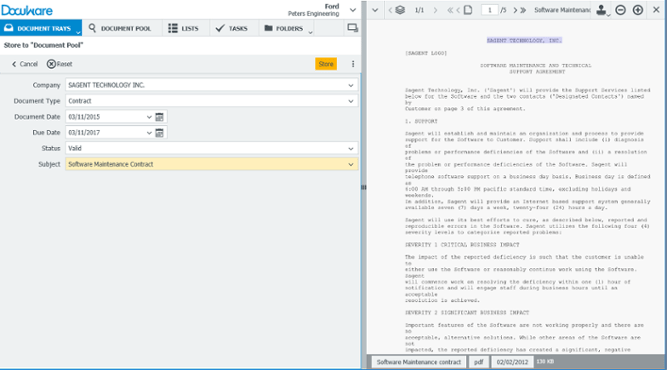
Task: Open the Folders tab
Action: pos(284,28)
